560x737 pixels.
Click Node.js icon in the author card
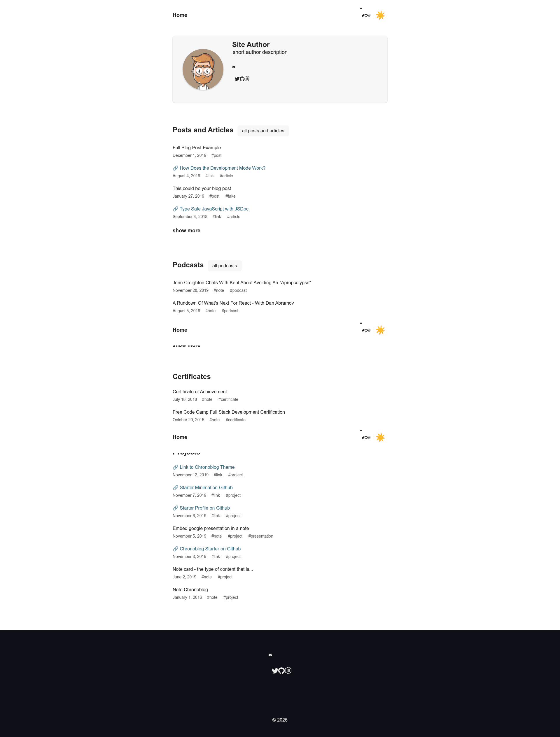click(x=247, y=79)
